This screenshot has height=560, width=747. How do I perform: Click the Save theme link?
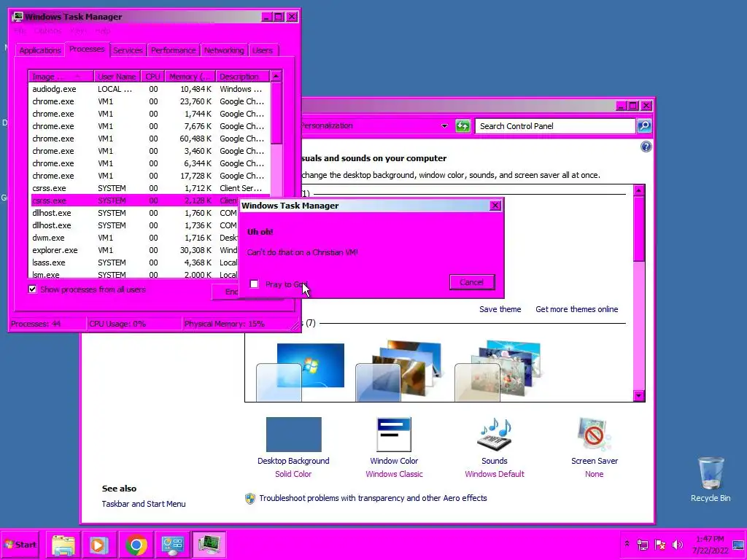pyautogui.click(x=500, y=309)
